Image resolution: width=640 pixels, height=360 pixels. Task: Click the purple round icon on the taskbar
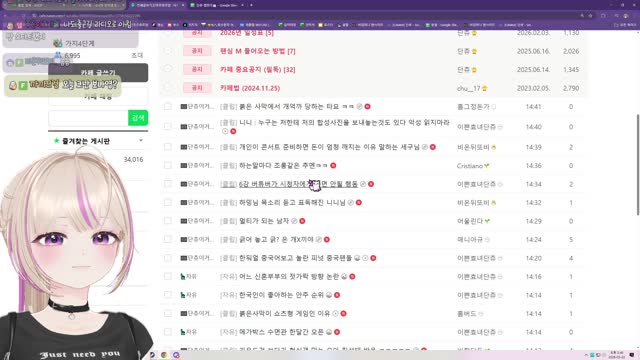pos(176,355)
